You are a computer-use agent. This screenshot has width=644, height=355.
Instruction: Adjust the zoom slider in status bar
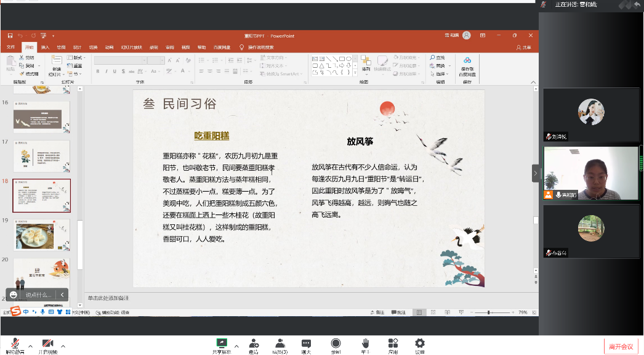(489, 312)
